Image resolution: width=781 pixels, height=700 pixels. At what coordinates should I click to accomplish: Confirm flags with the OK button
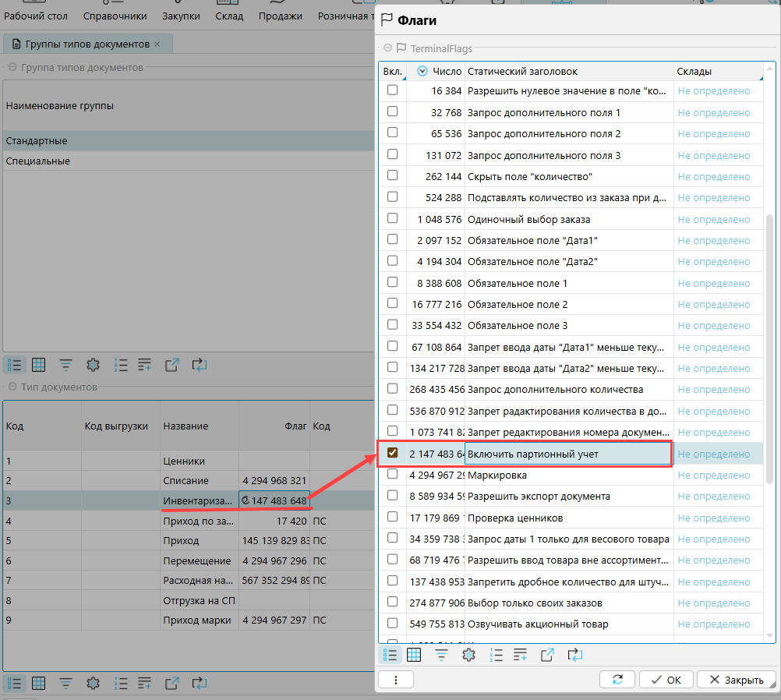[x=666, y=680]
